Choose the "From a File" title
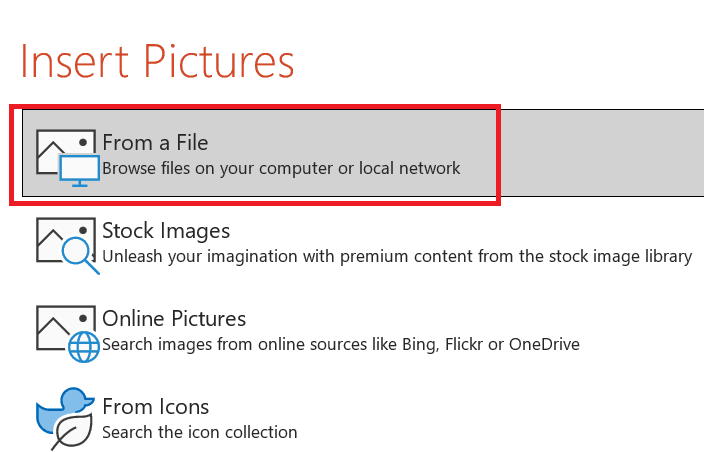Viewport: 704px width, 452px height. point(155,143)
